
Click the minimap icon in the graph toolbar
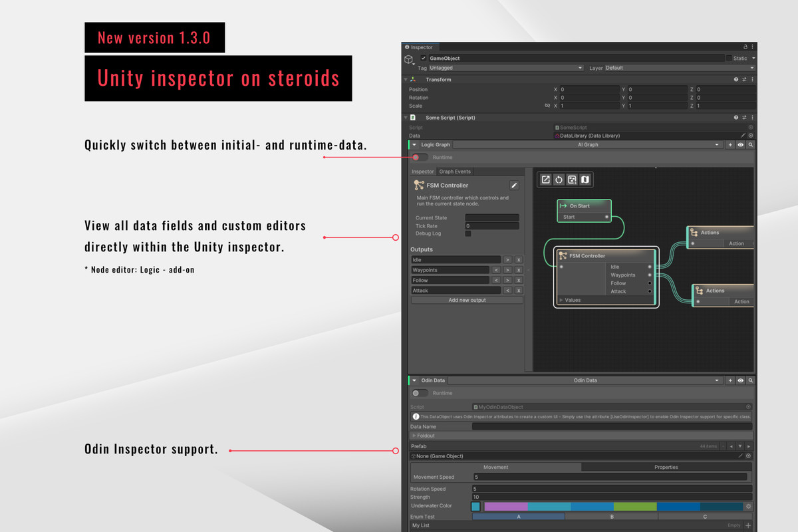(x=585, y=180)
